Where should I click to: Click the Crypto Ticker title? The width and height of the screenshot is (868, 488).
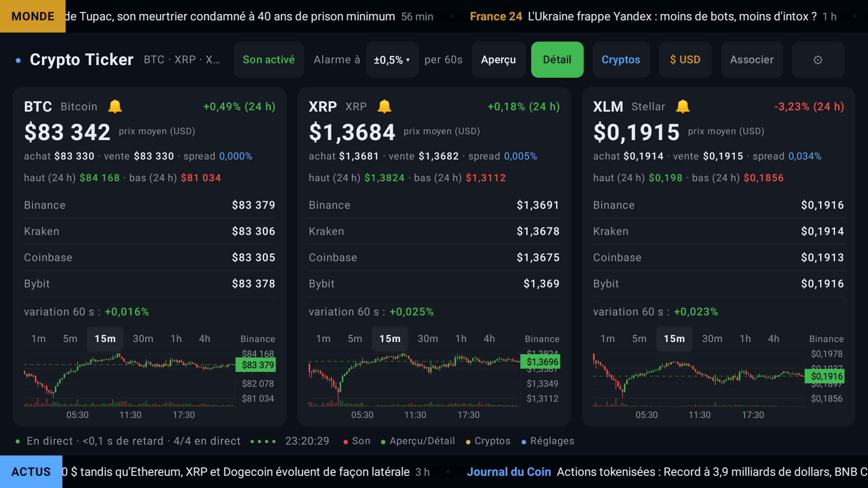coord(81,60)
